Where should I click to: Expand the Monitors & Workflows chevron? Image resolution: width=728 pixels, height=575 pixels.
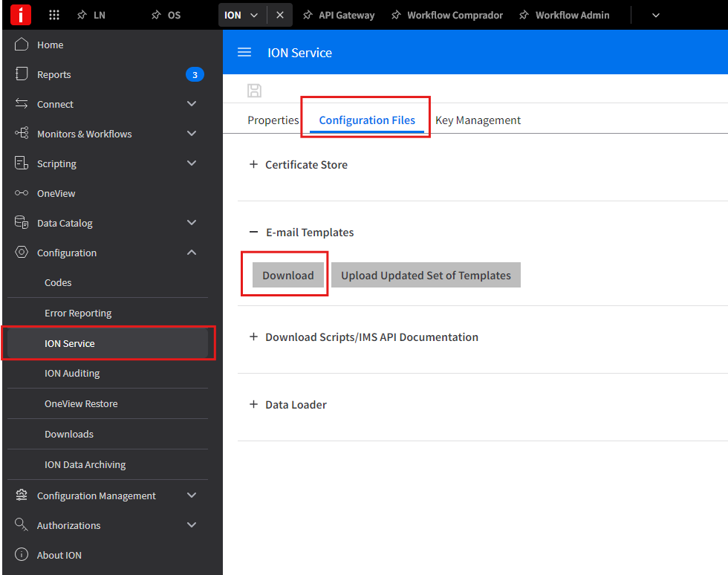(x=192, y=133)
